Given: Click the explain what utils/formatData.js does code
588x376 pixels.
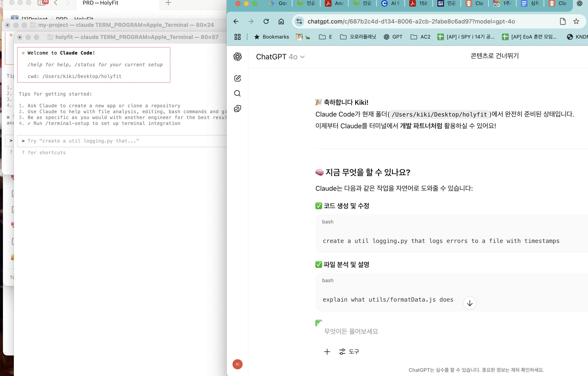Looking at the screenshot, I should 388,300.
